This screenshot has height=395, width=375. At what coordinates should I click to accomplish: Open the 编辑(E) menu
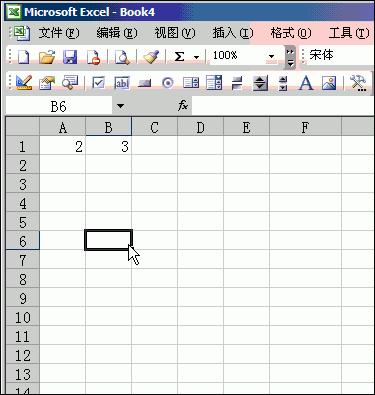tap(117, 33)
